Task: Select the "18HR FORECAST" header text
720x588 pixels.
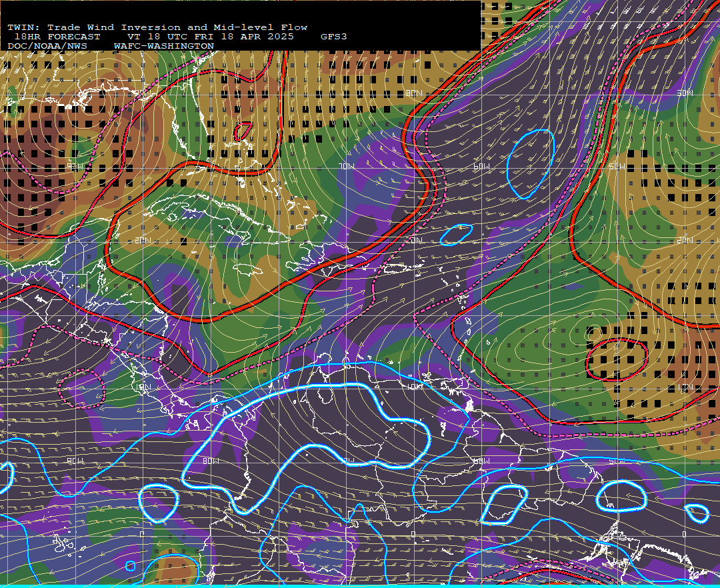Action: click(57, 36)
